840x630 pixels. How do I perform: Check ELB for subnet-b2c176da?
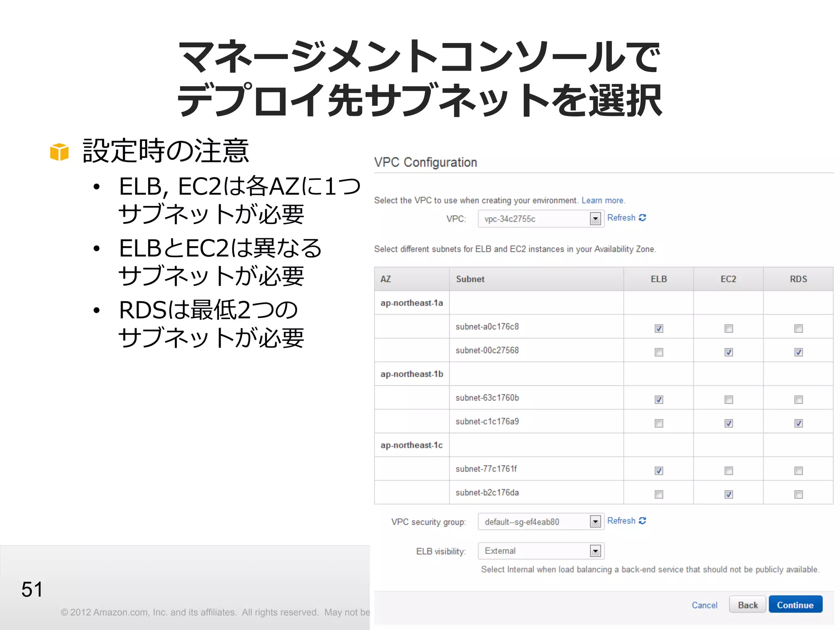[659, 495]
